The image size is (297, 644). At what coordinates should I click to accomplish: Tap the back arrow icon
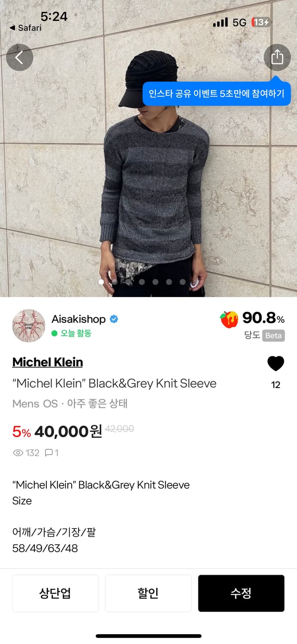click(19, 58)
